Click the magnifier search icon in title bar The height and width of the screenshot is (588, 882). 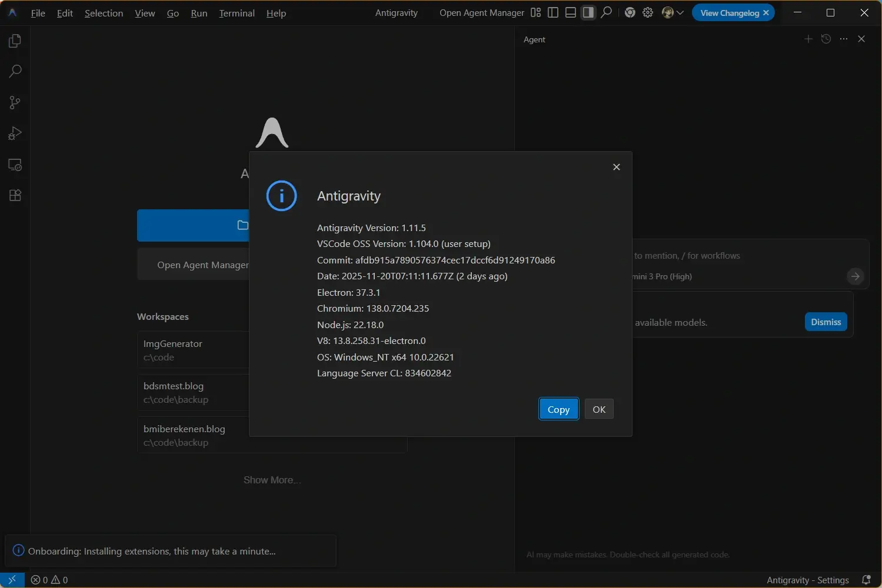[x=606, y=12]
